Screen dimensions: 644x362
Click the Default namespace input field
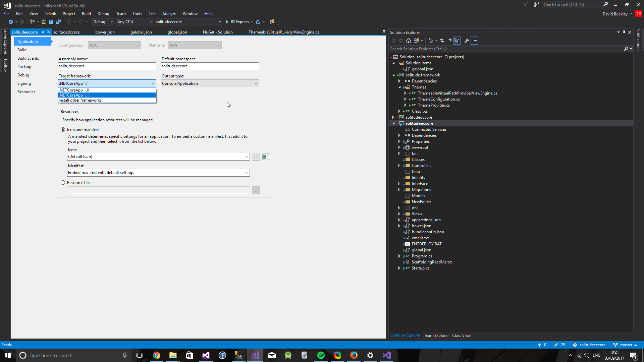pyautogui.click(x=210, y=66)
